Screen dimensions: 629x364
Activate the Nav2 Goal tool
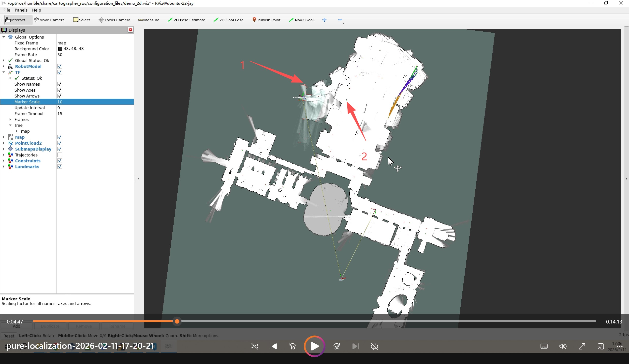pos(301,20)
